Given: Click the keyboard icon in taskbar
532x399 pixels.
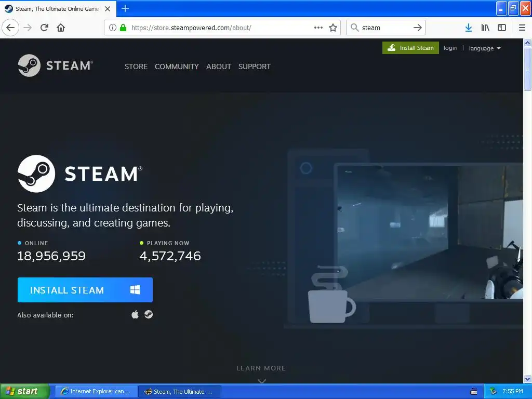Looking at the screenshot, I should (474, 392).
